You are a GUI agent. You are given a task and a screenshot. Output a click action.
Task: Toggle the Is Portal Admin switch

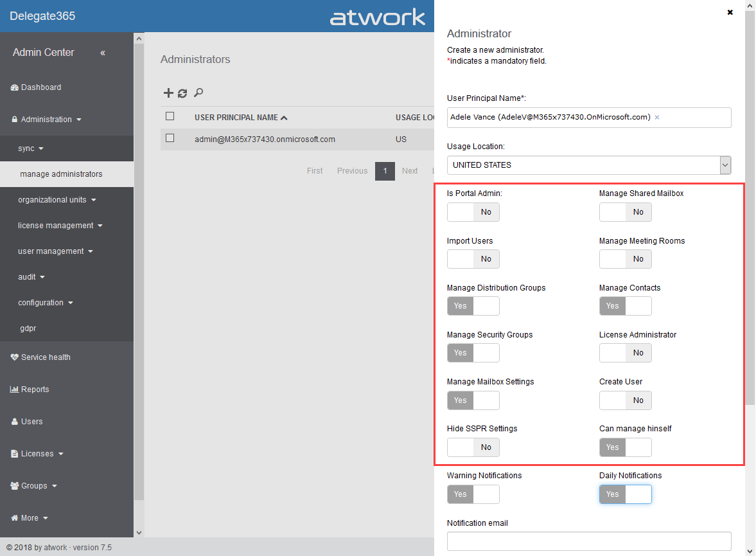pyautogui.click(x=473, y=212)
